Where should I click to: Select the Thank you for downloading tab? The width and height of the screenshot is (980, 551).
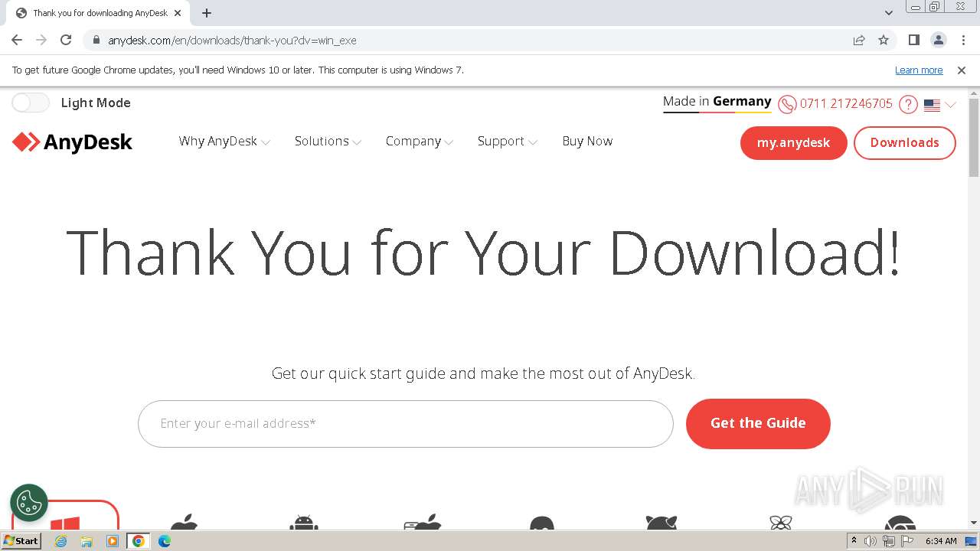tap(96, 13)
